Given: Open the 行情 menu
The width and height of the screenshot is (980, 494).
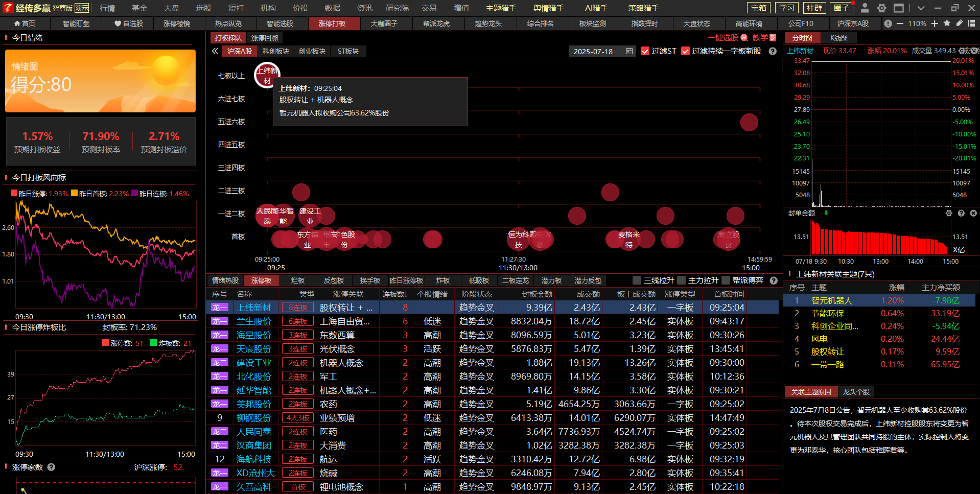Looking at the screenshot, I should click(x=107, y=8).
